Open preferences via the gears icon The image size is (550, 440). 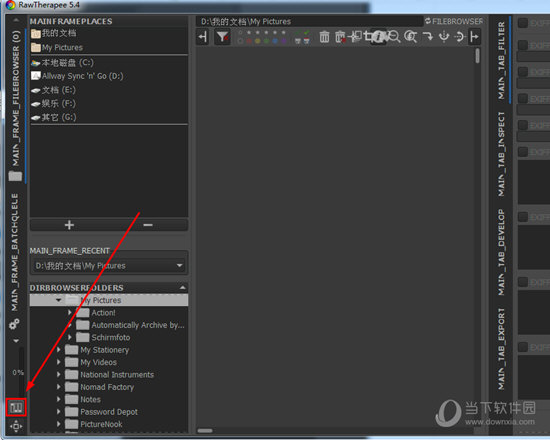[x=14, y=324]
